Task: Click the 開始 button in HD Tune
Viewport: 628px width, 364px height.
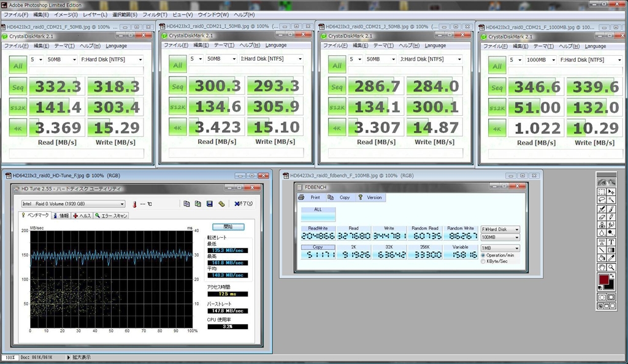Action: pos(228,227)
